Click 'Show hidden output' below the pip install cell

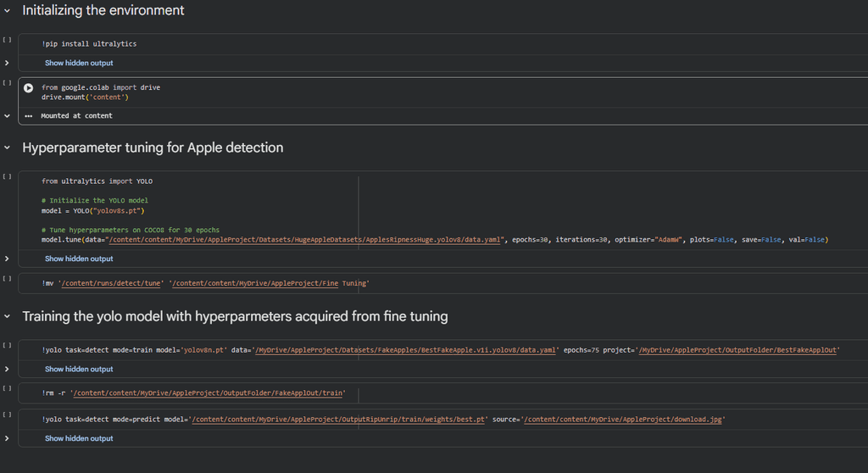79,63
